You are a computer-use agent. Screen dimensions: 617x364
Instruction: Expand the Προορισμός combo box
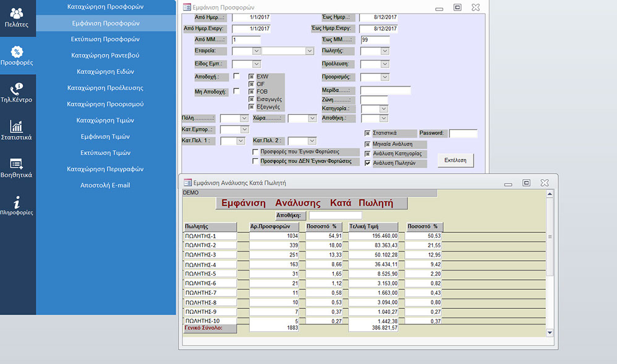pos(385,77)
